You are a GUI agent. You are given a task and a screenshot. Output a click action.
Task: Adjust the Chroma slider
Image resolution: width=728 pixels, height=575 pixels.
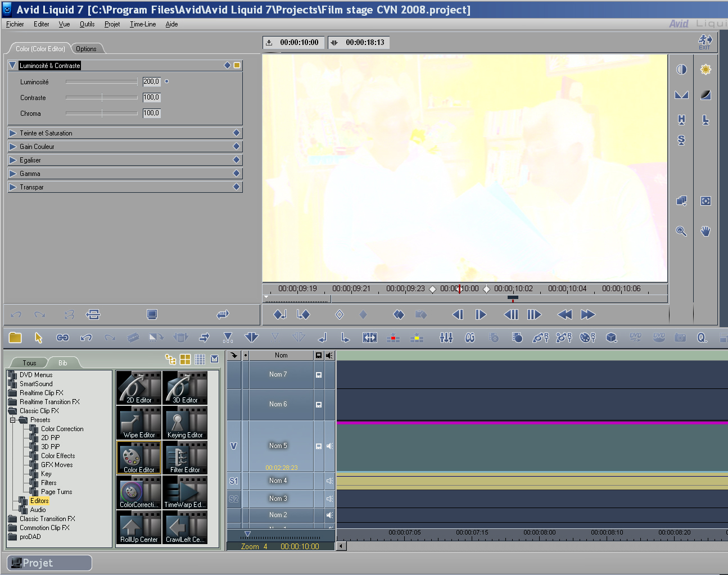pos(102,113)
